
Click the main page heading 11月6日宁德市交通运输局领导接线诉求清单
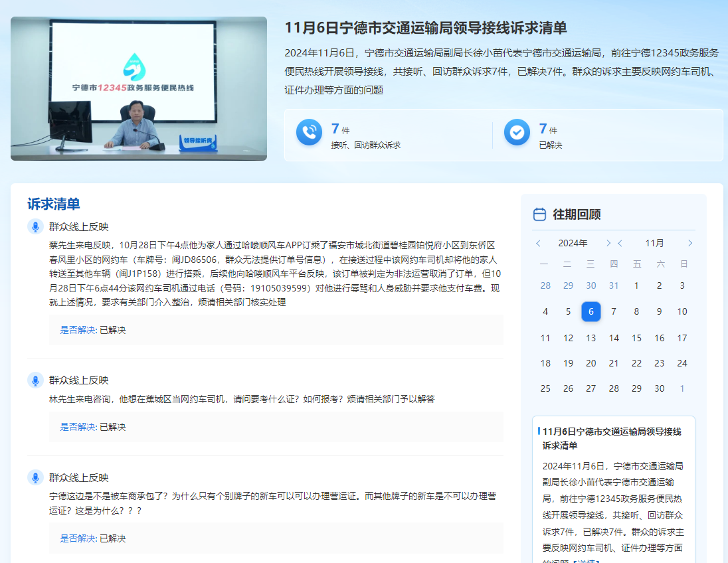(x=426, y=28)
